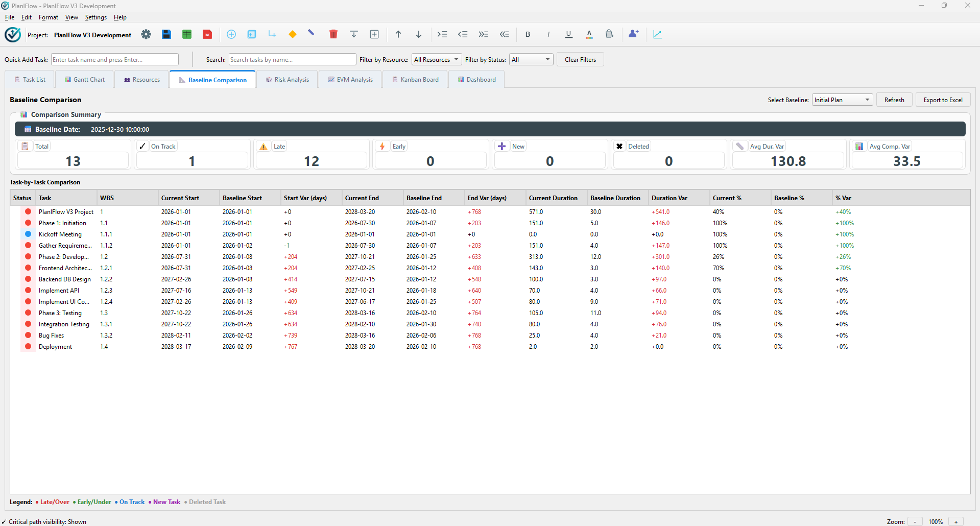Switch to Kanban Board tab
The width and height of the screenshot is (980, 526).
pyautogui.click(x=415, y=80)
